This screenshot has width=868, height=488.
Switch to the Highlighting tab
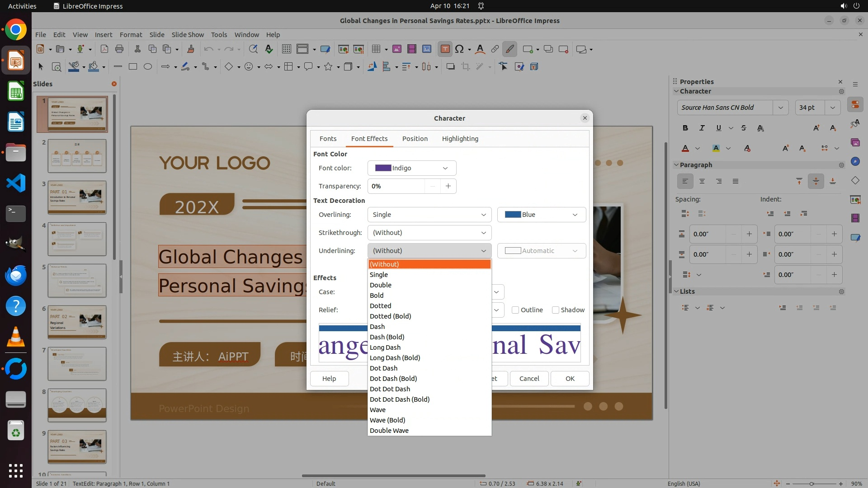click(460, 139)
